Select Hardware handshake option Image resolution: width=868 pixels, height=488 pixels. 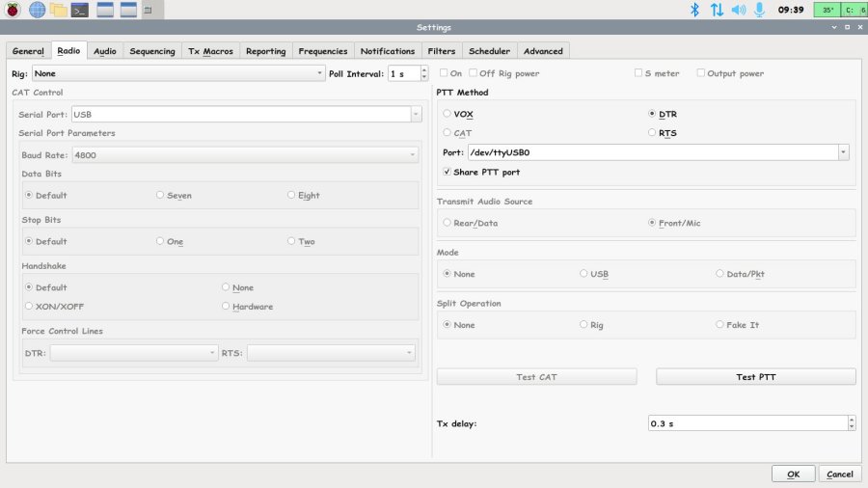coord(248,307)
